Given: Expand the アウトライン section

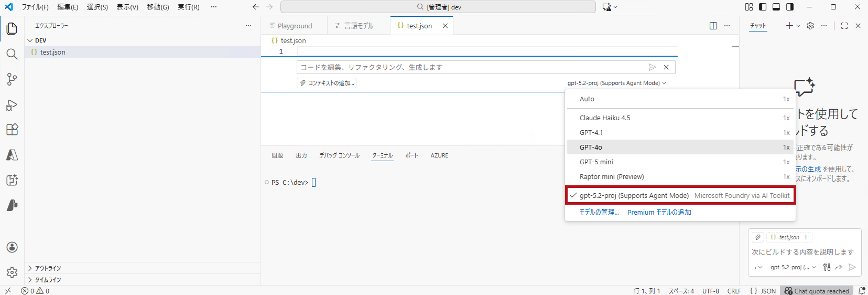Looking at the screenshot, I should coord(142,268).
